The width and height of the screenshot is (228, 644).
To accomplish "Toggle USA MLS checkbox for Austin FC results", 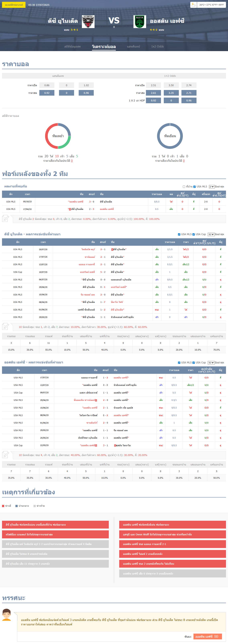I will 179,363.
